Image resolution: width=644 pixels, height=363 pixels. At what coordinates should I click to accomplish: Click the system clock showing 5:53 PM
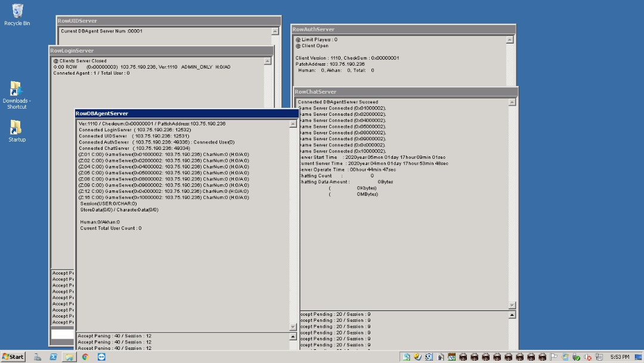(x=620, y=357)
